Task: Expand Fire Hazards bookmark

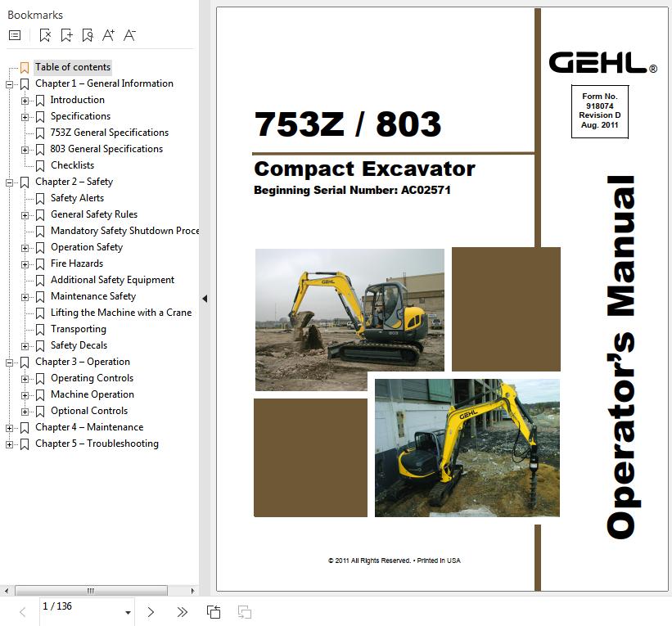Action: point(25,264)
